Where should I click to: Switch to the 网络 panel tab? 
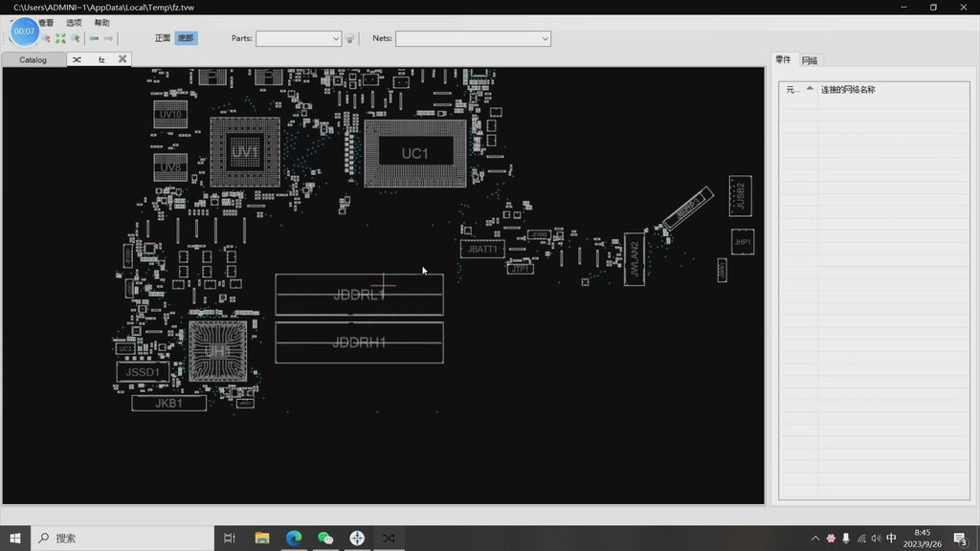click(x=810, y=60)
